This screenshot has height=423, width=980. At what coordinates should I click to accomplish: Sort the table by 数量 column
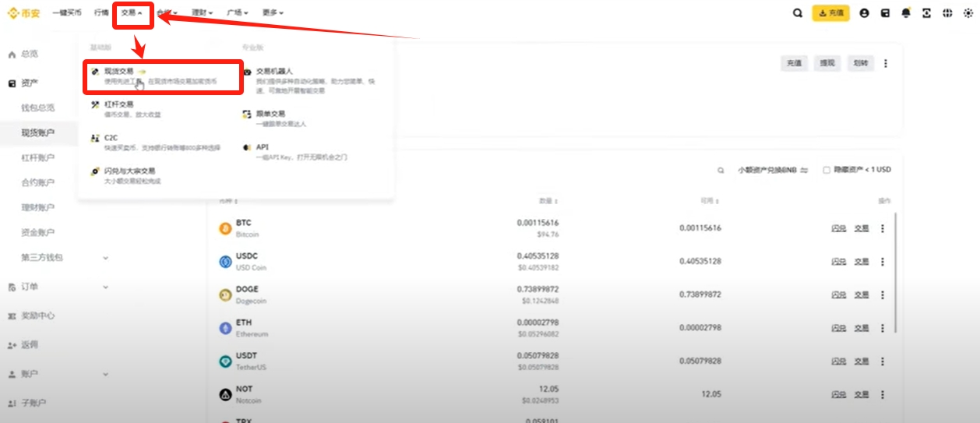(x=548, y=201)
